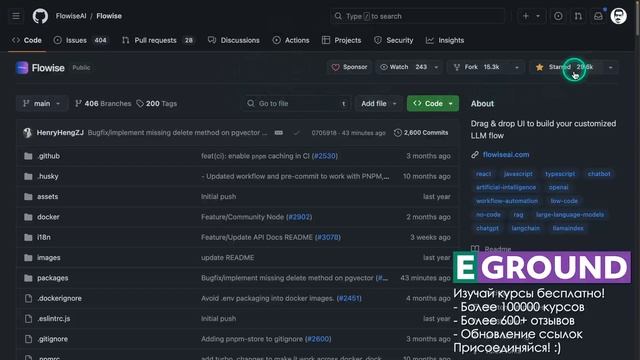Screen dimensions: 640x360
Task: Click the plus create-new icon
Action: point(526,16)
